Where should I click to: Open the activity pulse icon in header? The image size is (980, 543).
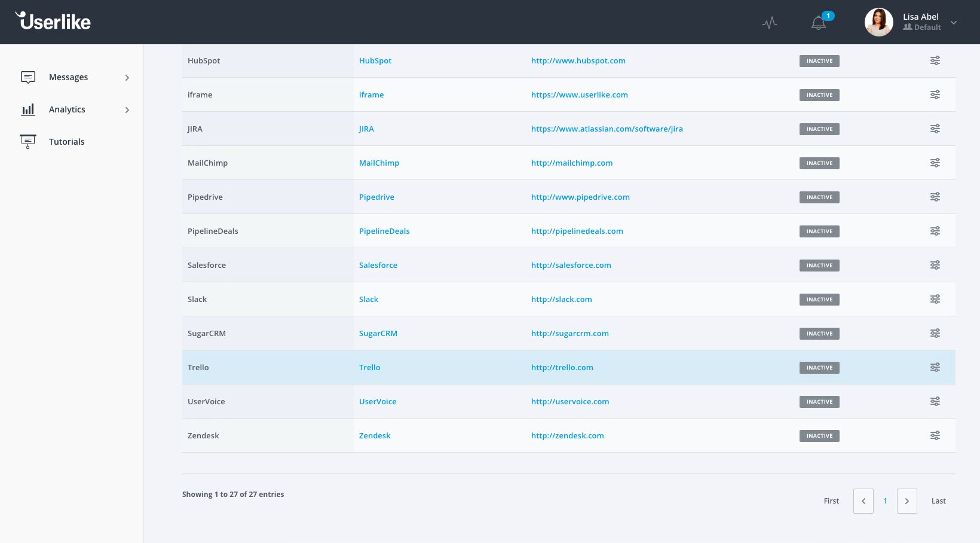point(770,23)
